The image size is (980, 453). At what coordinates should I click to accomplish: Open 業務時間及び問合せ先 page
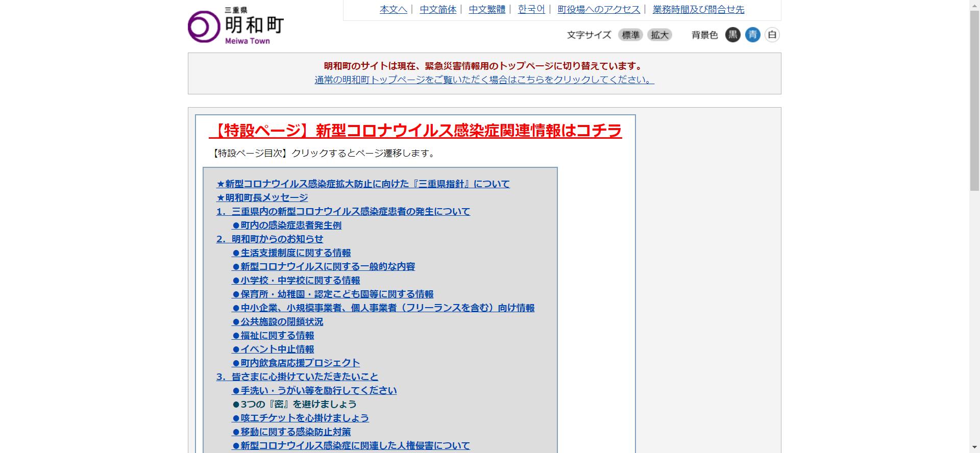click(698, 9)
